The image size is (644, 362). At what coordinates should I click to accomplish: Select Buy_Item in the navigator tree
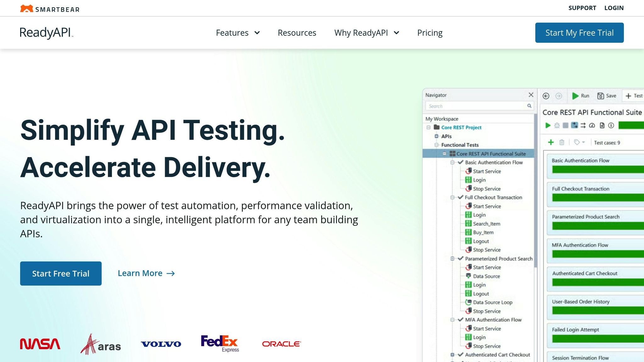483,232
